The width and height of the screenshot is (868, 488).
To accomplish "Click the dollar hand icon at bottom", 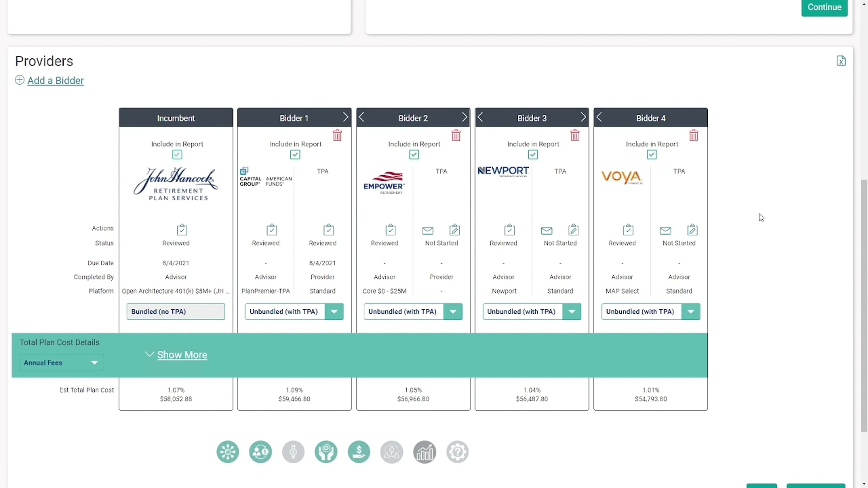I will (x=359, y=452).
